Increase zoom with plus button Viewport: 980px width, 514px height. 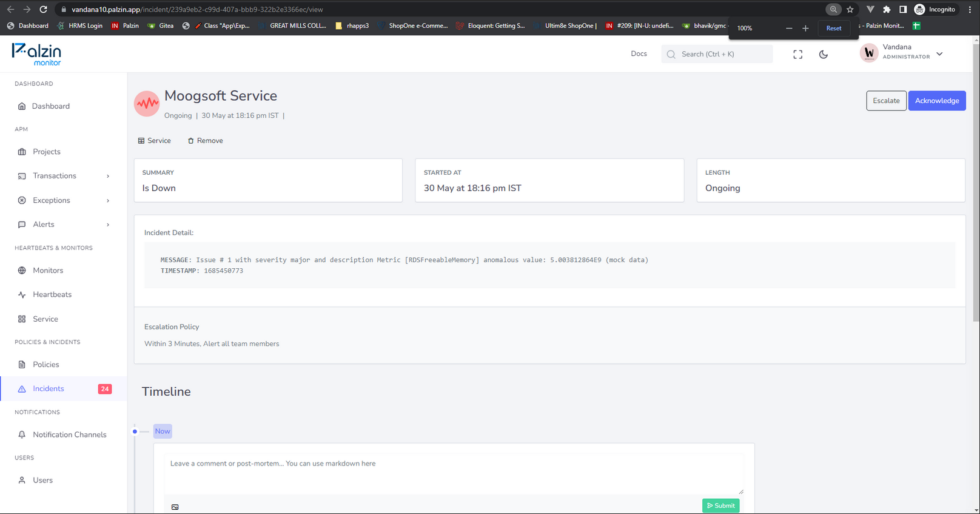[x=805, y=29]
